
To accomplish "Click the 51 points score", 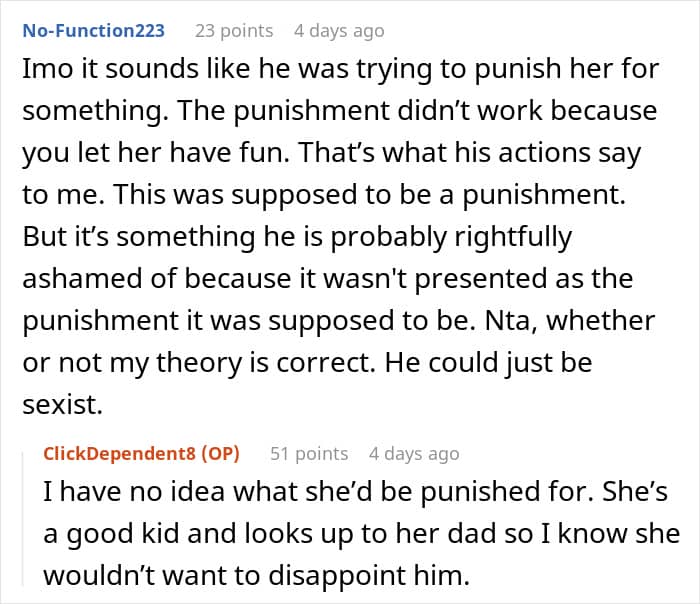I will click(309, 454).
